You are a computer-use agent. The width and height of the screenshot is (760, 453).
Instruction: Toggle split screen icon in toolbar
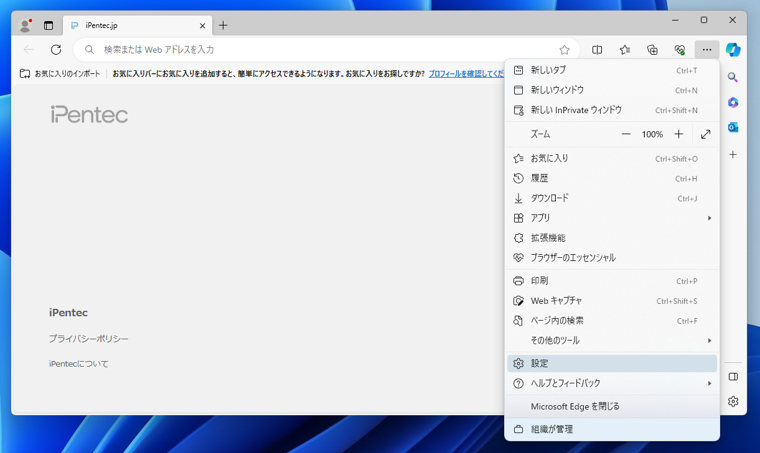point(597,49)
